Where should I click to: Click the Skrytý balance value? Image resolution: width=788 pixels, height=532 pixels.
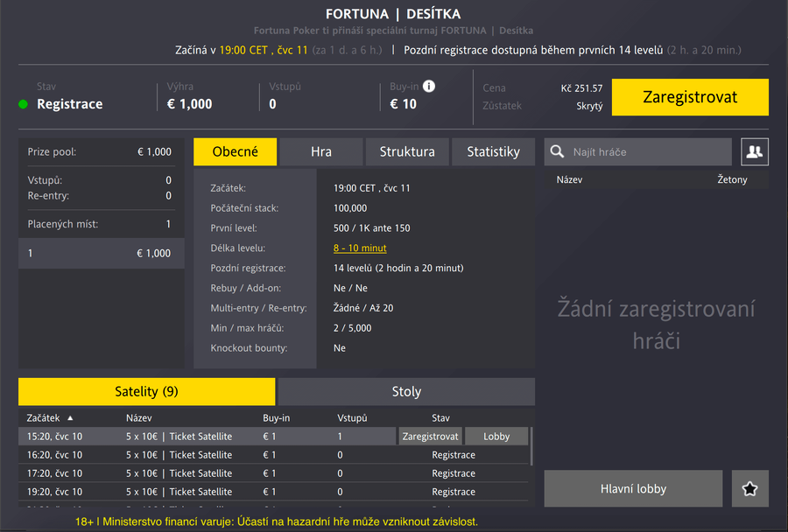pos(589,106)
